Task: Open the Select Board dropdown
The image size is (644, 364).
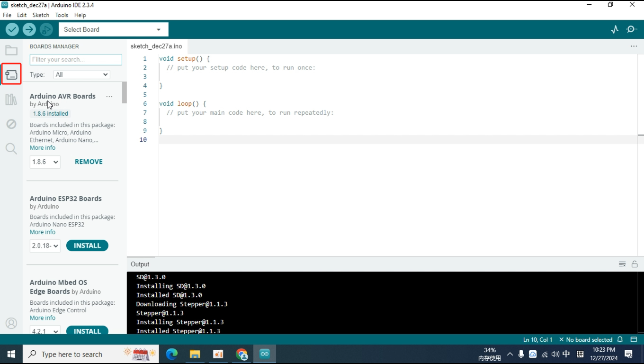Action: [x=113, y=29]
